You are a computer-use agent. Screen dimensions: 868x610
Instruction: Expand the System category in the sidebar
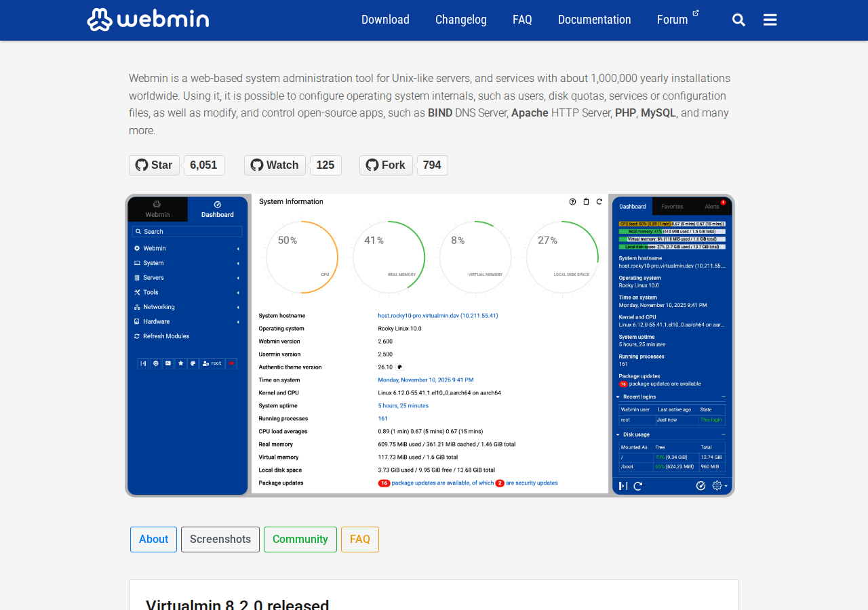(187, 263)
